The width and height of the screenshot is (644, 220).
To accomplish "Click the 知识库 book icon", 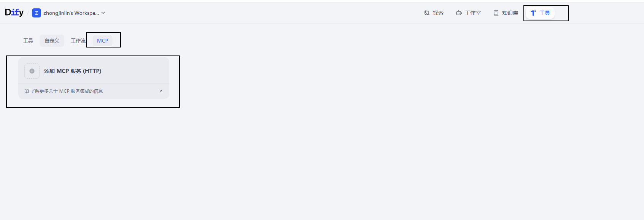I will point(496,13).
